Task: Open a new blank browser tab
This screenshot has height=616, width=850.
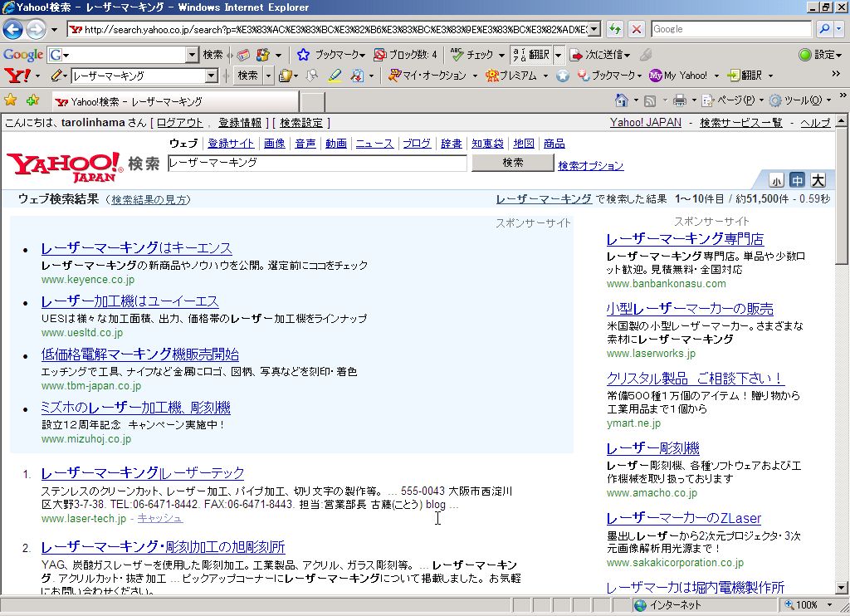Action: click(x=312, y=102)
